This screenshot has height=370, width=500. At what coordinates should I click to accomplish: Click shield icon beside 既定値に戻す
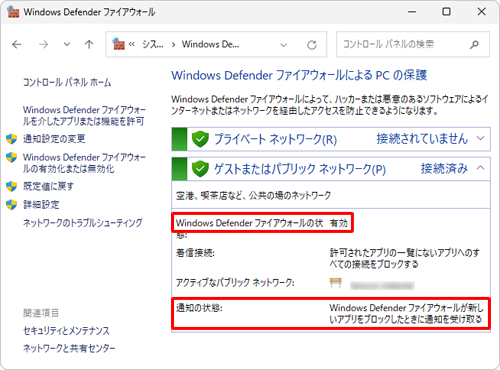click(12, 186)
